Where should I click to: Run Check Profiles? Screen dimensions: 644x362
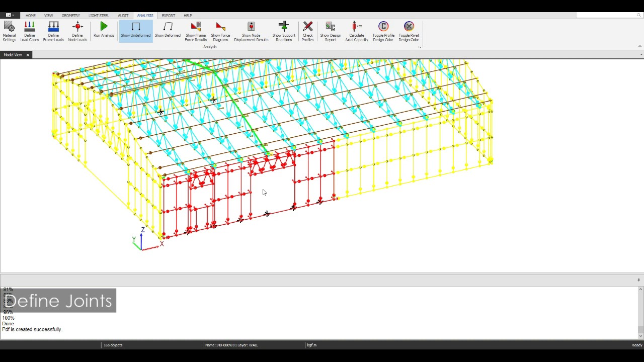click(x=308, y=31)
